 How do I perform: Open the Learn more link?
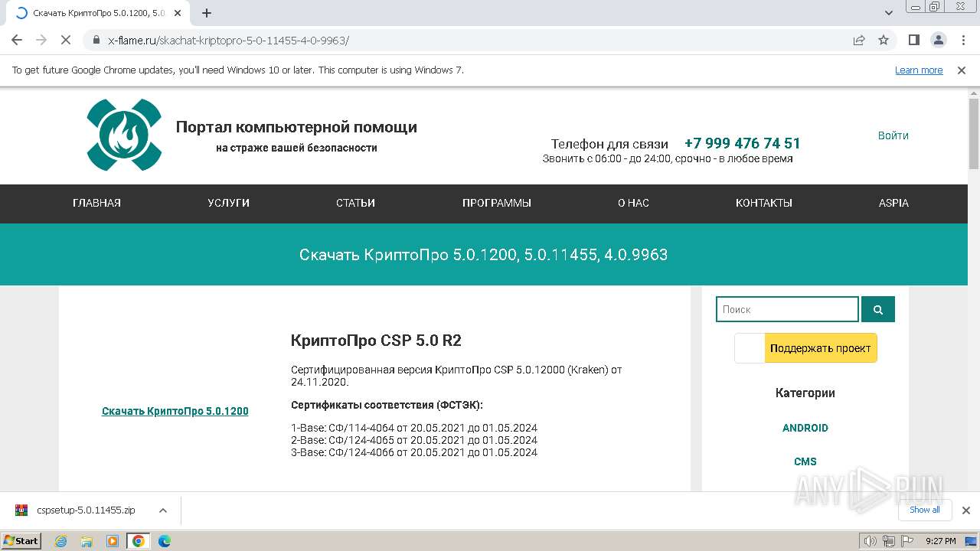[919, 70]
